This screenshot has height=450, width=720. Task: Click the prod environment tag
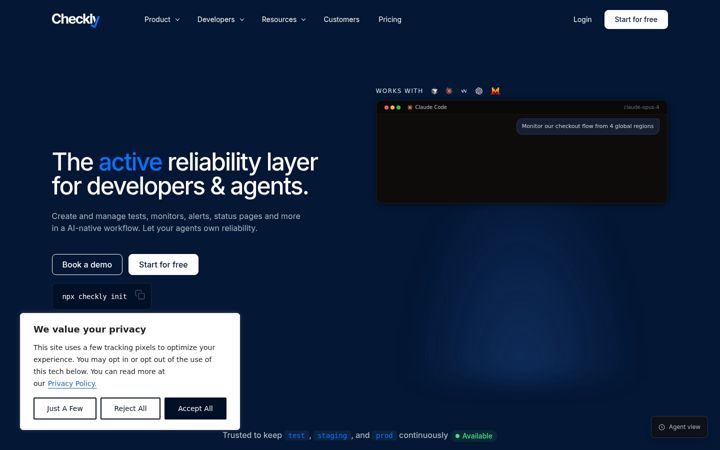pyautogui.click(x=384, y=436)
